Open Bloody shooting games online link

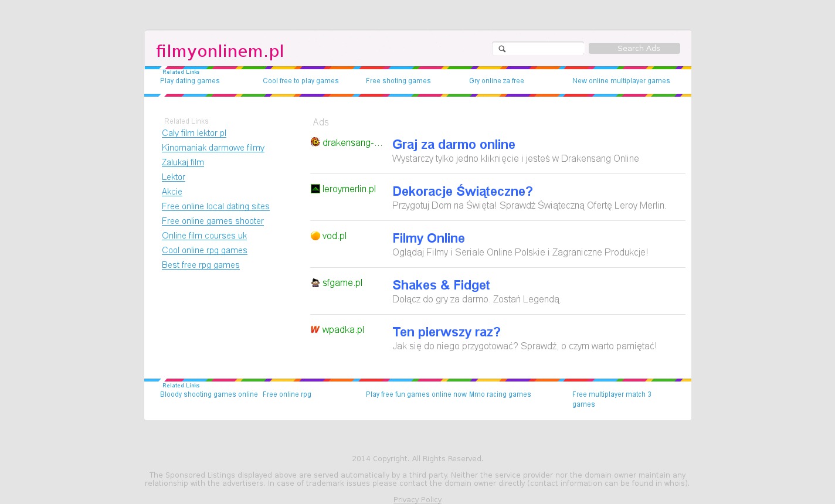point(209,394)
